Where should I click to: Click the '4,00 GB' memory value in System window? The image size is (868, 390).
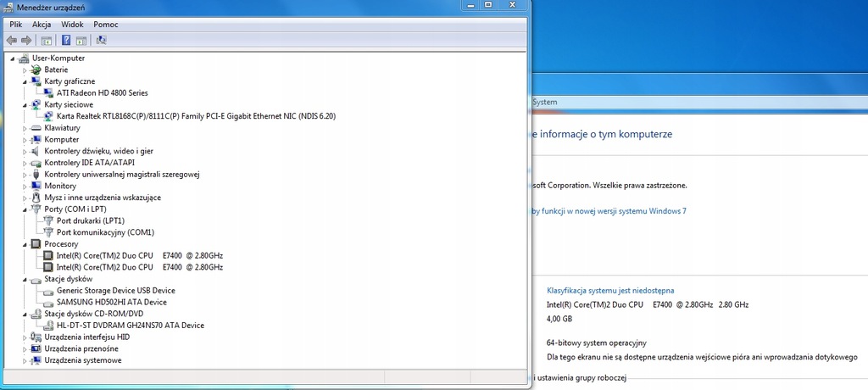[559, 319]
